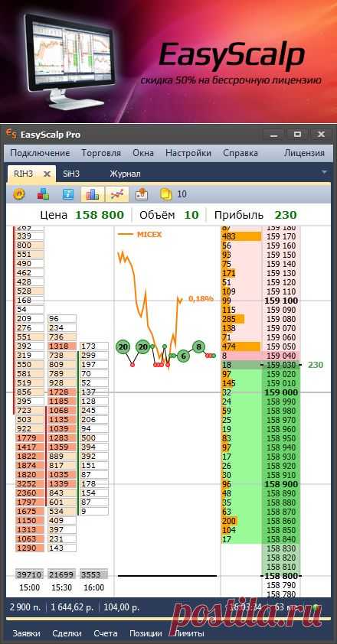Click price level 159 100 in the order book

pyautogui.click(x=283, y=301)
